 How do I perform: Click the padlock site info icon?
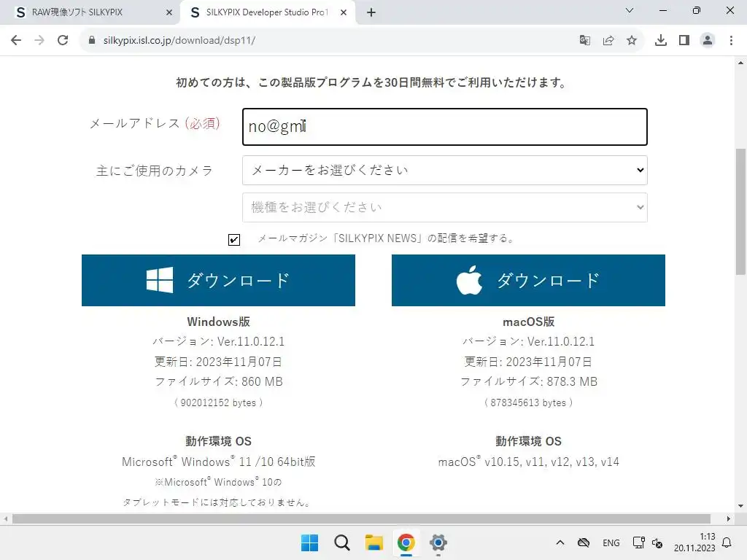tap(92, 41)
